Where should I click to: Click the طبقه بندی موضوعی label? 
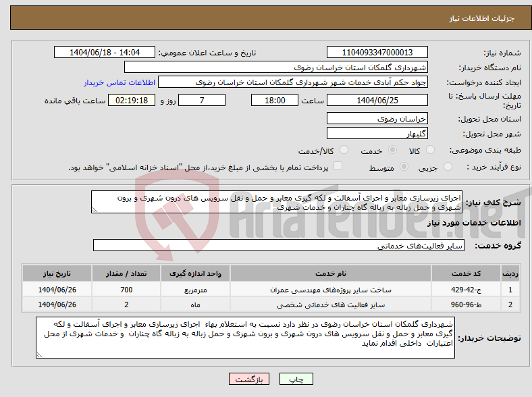coord(485,150)
